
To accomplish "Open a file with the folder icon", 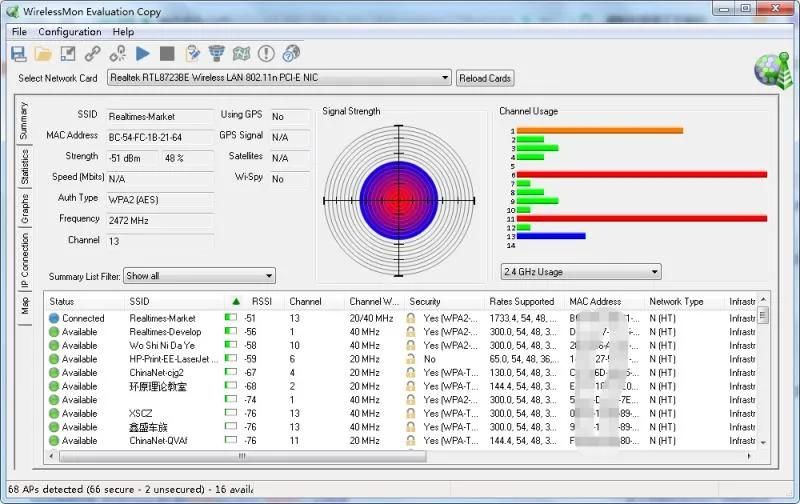I will pyautogui.click(x=43, y=54).
